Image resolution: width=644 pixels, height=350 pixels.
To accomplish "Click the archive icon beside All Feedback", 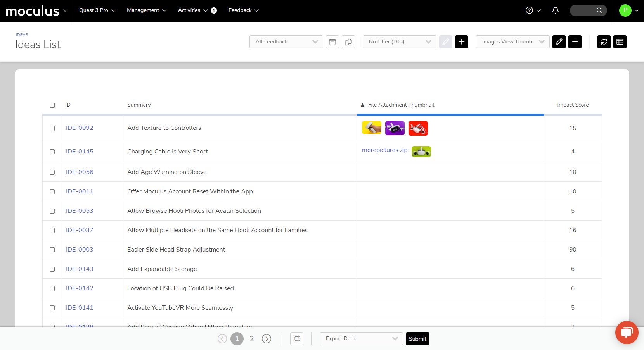I will [x=332, y=42].
